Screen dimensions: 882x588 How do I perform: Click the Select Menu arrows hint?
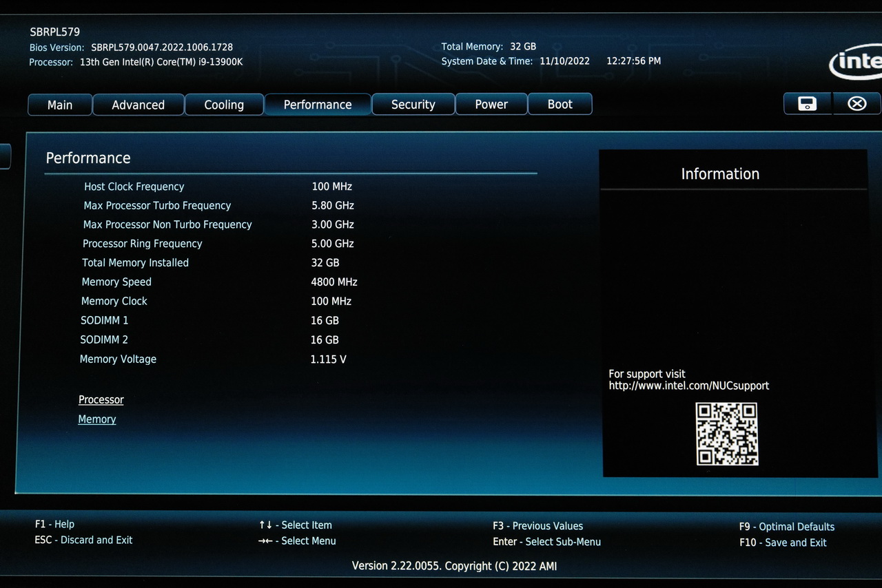tap(297, 540)
